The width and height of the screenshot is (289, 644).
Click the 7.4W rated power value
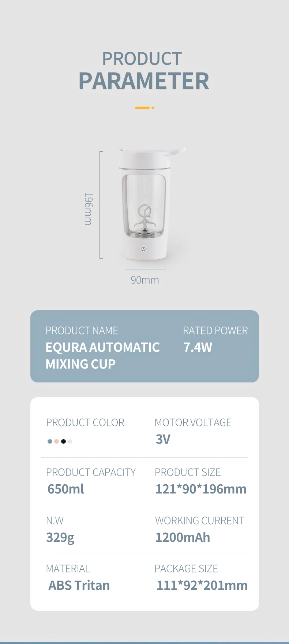point(198,347)
